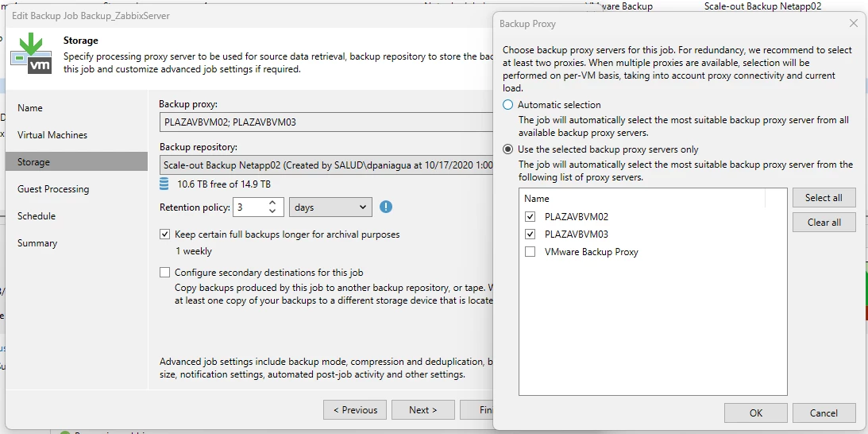This screenshot has width=868, height=434.
Task: Toggle Keep certain full backups longer checkbox
Action: pyautogui.click(x=164, y=234)
